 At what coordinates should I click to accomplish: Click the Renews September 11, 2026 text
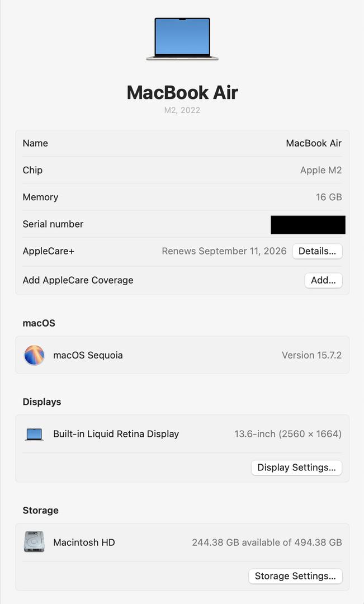(x=224, y=251)
